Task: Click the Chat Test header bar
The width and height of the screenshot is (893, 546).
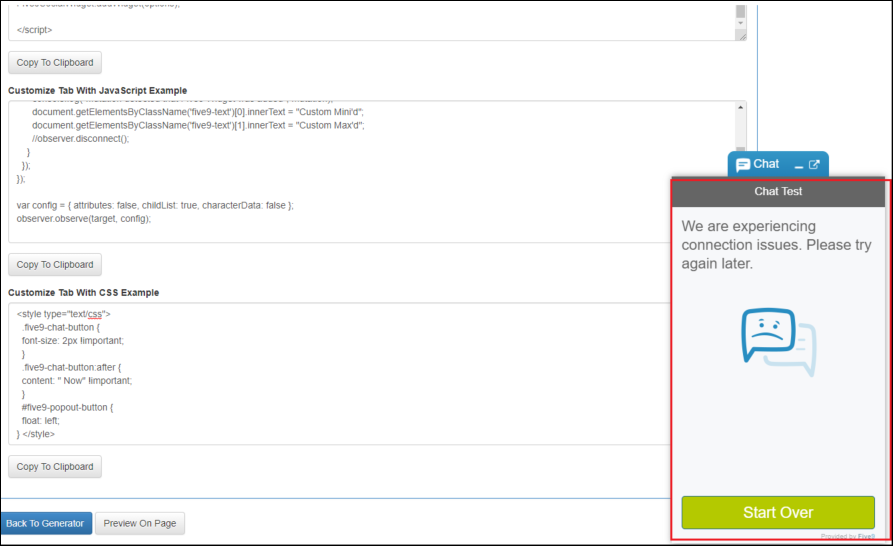Action: tap(778, 191)
